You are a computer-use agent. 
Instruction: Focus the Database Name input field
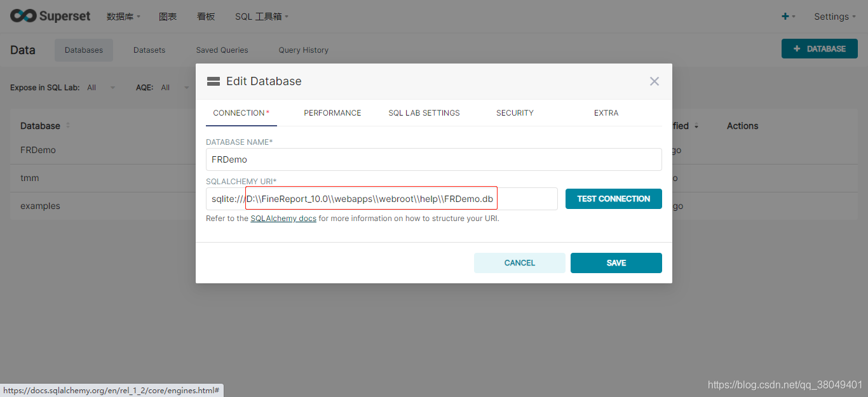(434, 159)
